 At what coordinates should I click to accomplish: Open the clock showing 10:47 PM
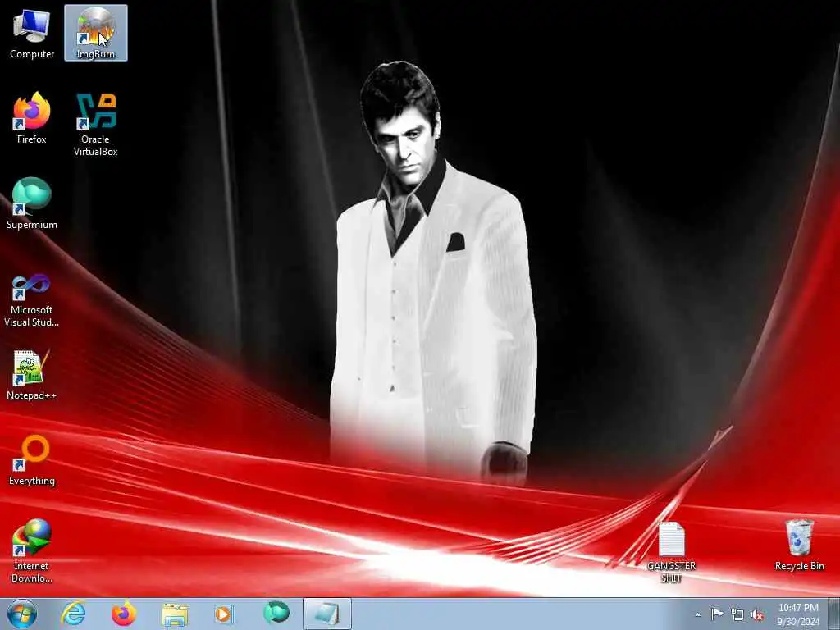798,614
